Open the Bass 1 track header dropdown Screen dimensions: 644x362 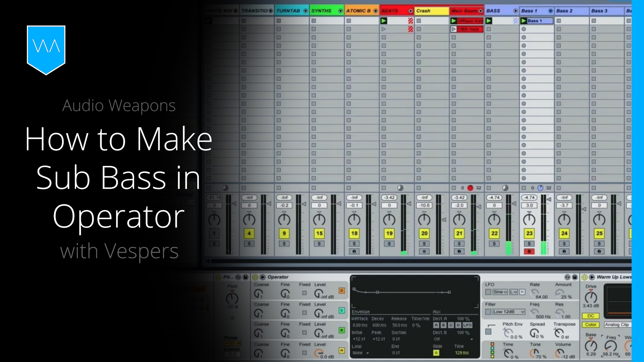pyautogui.click(x=550, y=11)
